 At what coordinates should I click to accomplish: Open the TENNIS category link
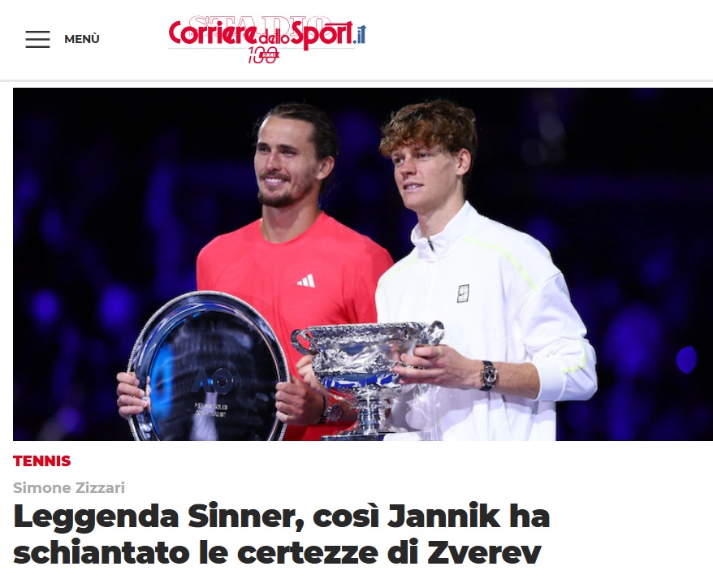coord(42,461)
